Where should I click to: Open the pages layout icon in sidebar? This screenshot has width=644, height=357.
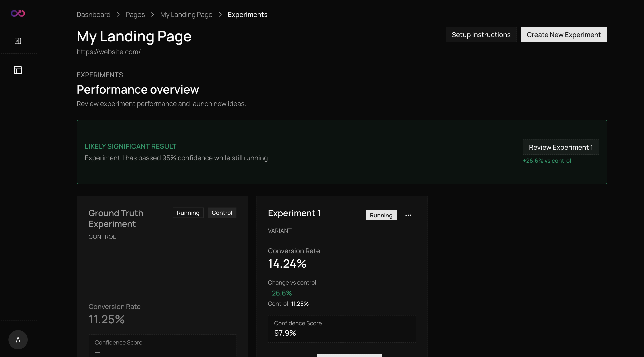coord(18,70)
